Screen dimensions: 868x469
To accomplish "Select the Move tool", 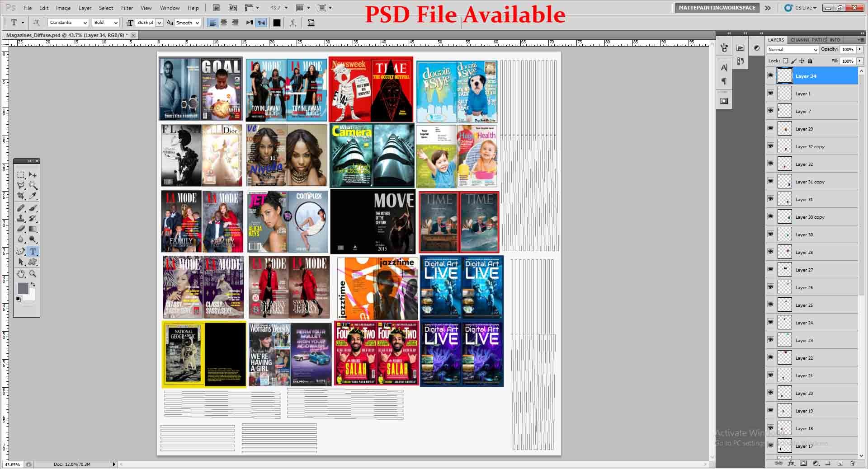I will tap(33, 174).
